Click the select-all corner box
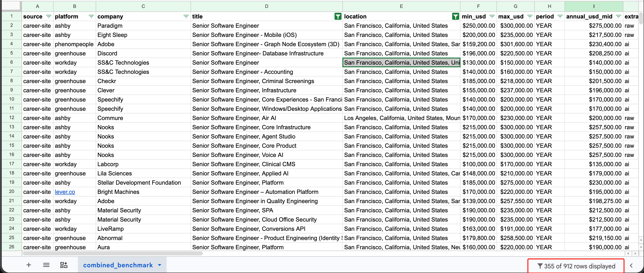Screen dimensions: 644x273 11,6
